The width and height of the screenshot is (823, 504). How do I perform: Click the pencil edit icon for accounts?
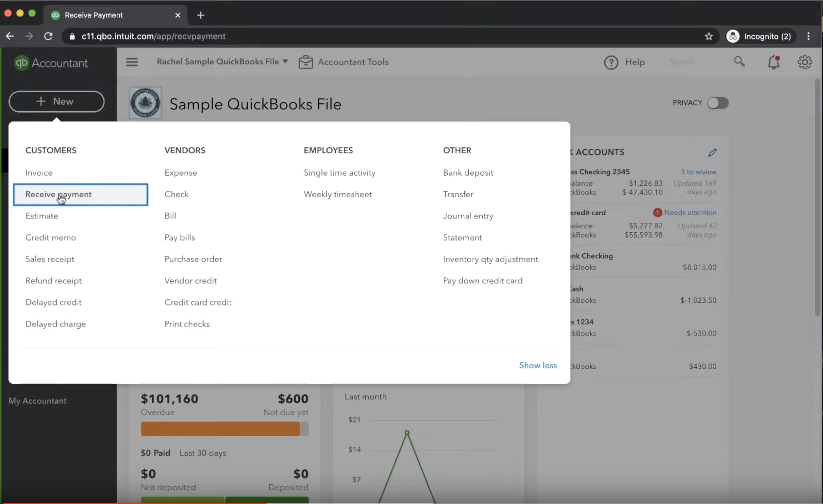pos(712,152)
